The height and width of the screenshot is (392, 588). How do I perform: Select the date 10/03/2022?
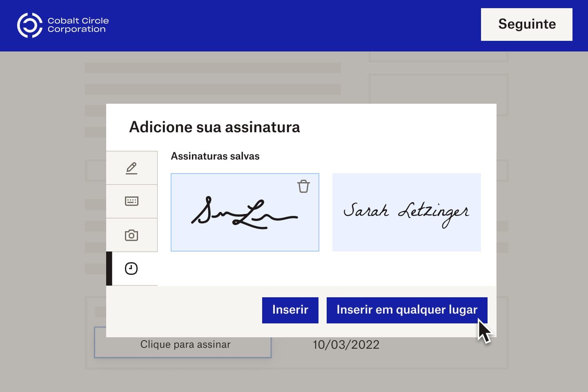point(346,344)
